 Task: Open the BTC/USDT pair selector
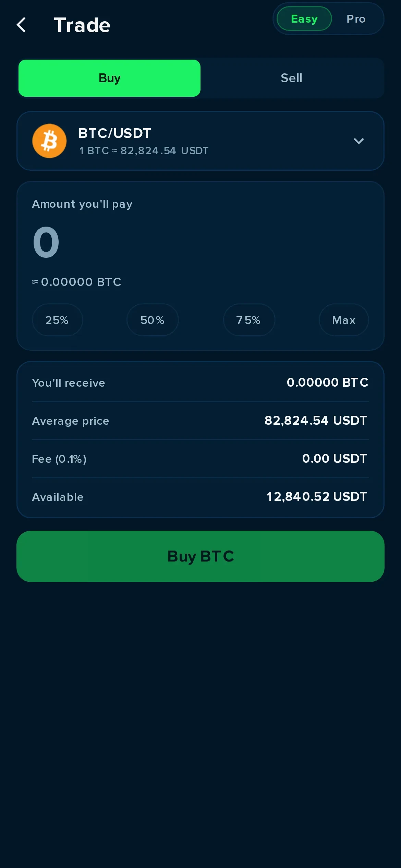pos(200,141)
